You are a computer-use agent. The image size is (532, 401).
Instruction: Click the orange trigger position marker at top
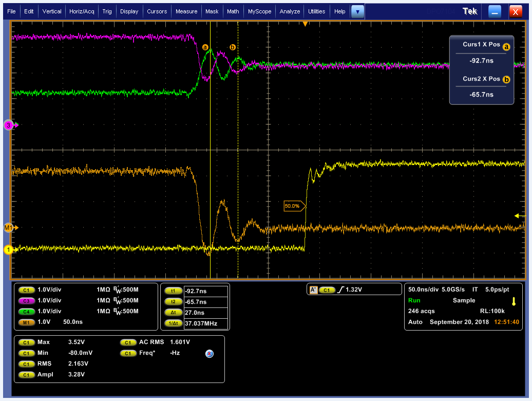pos(305,24)
